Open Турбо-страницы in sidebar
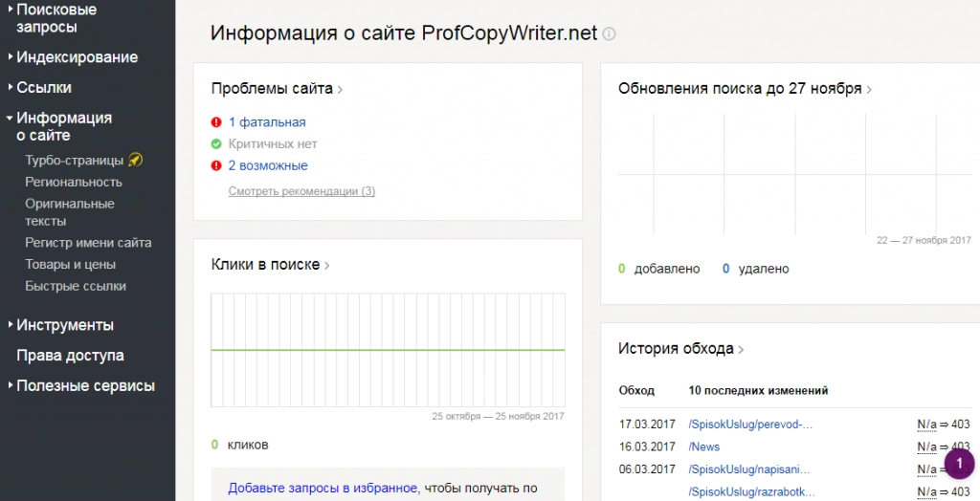Screen dimensions: 980x501 coord(75,161)
